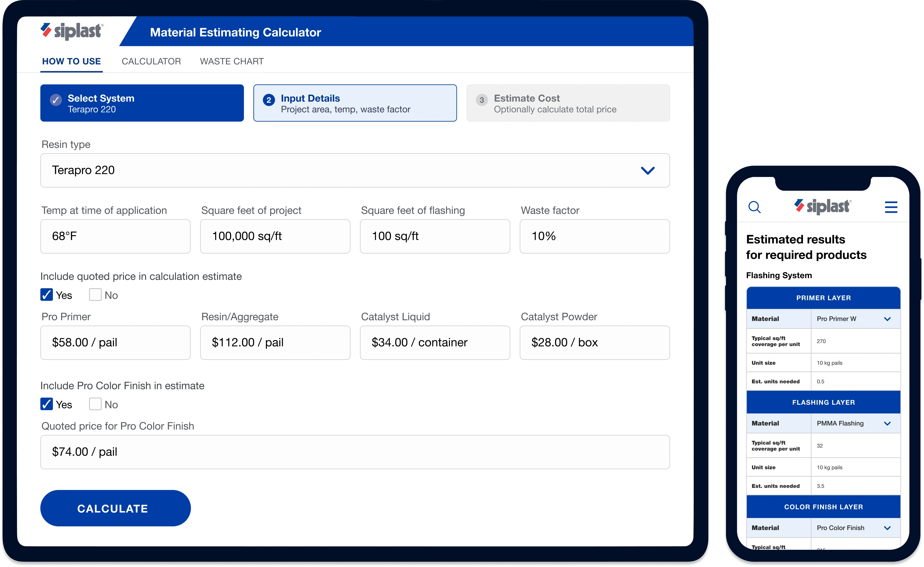The image size is (924, 567).
Task: Click the Flashing coverage value 32
Action: [820, 446]
